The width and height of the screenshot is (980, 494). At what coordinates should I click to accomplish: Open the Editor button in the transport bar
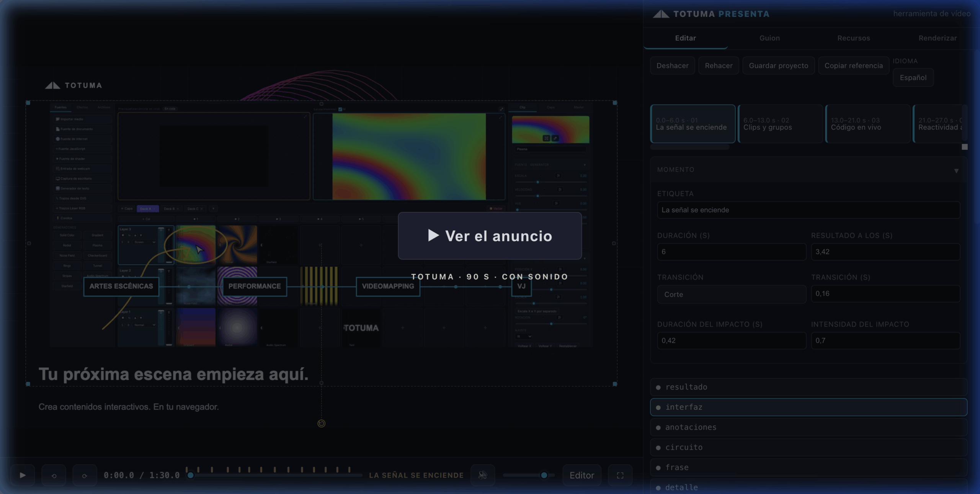tap(582, 475)
